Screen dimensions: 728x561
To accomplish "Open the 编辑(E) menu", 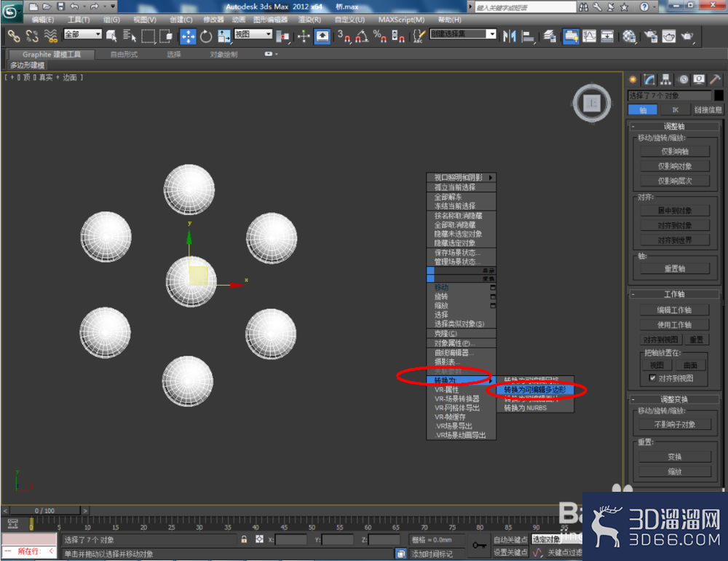I will pos(43,20).
